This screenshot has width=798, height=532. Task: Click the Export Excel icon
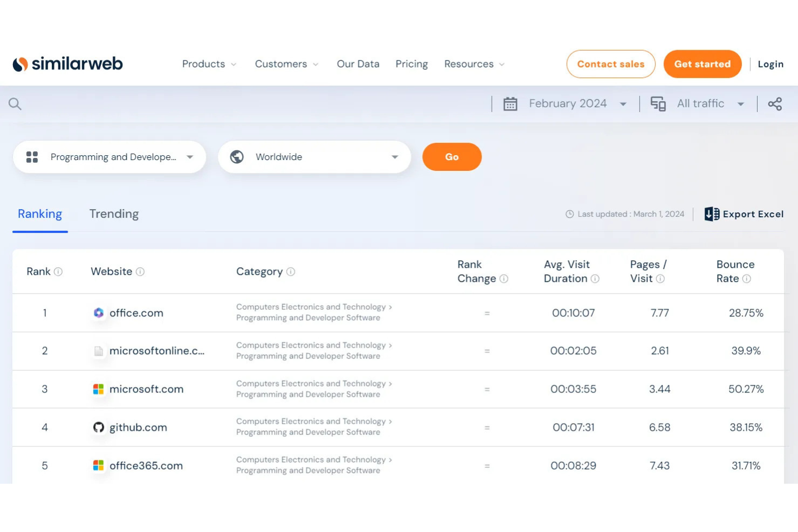pyautogui.click(x=712, y=214)
